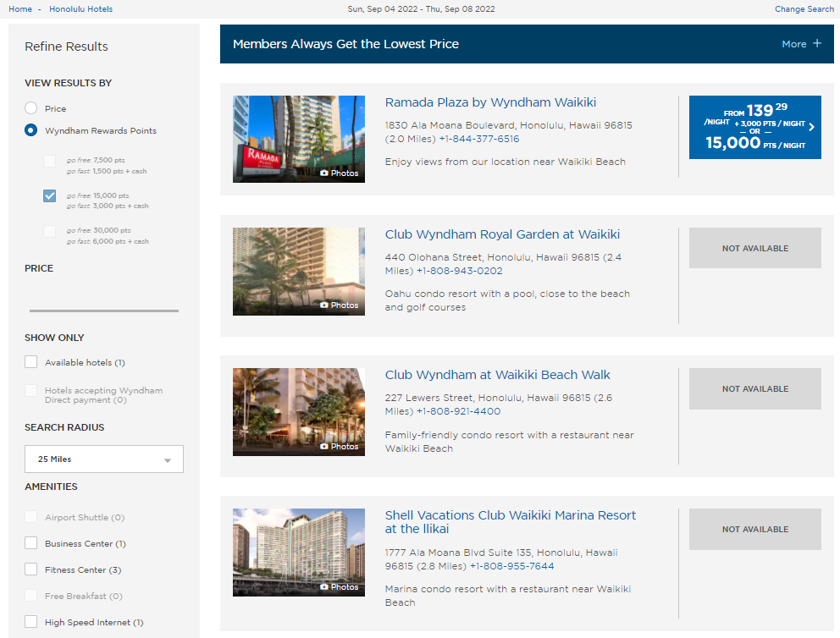The image size is (840, 638).
Task: Check the High Speed Internet amenity
Action: pos(31,621)
